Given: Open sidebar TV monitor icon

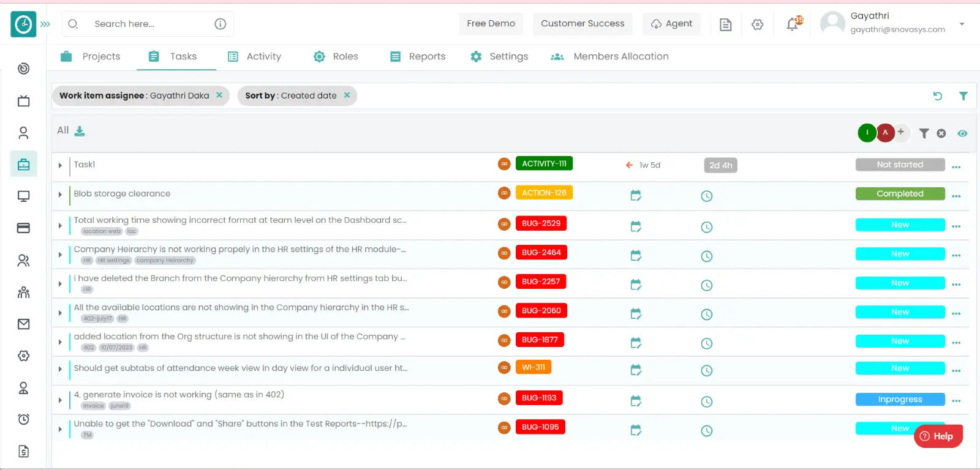Looking at the screenshot, I should 24,101.
